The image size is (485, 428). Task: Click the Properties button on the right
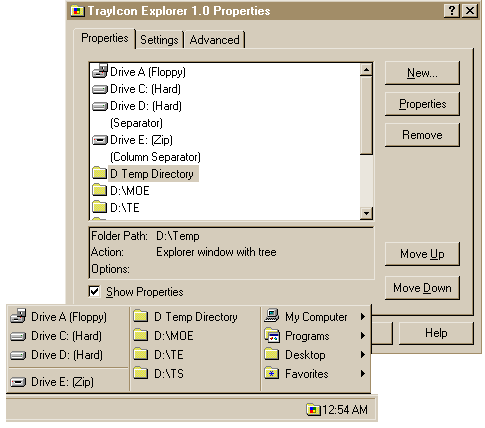point(422,104)
